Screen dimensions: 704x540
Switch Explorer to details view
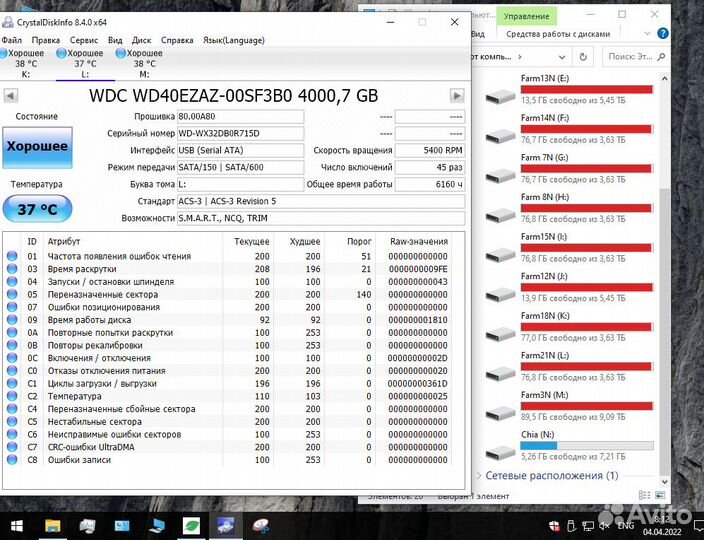[645, 495]
